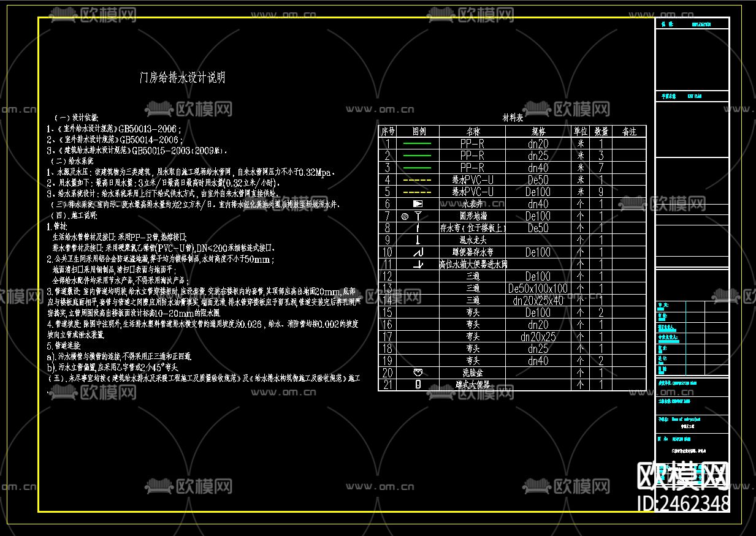Click the 洗脸盆 washbasin symbol
Viewport: 756px width, 536px height.
pyautogui.click(x=418, y=372)
